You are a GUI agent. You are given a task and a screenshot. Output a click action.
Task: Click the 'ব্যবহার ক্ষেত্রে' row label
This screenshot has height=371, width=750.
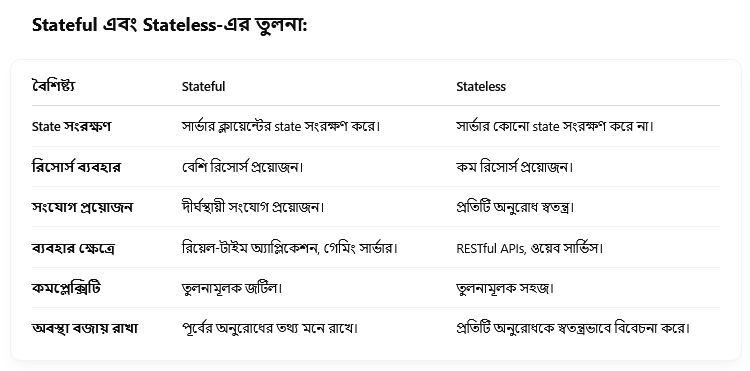pos(73,248)
